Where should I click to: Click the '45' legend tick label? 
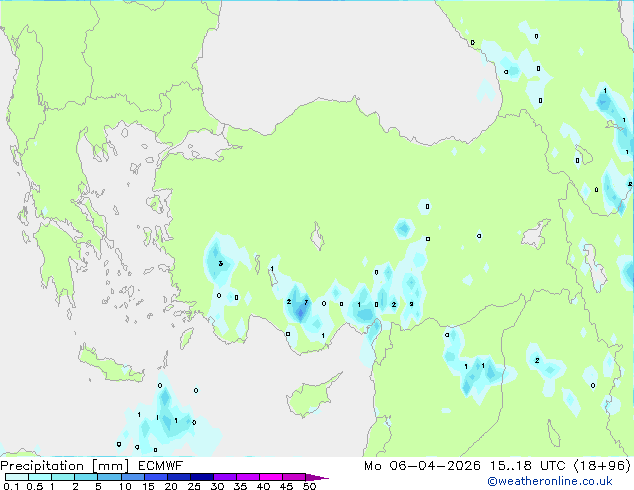point(286,486)
